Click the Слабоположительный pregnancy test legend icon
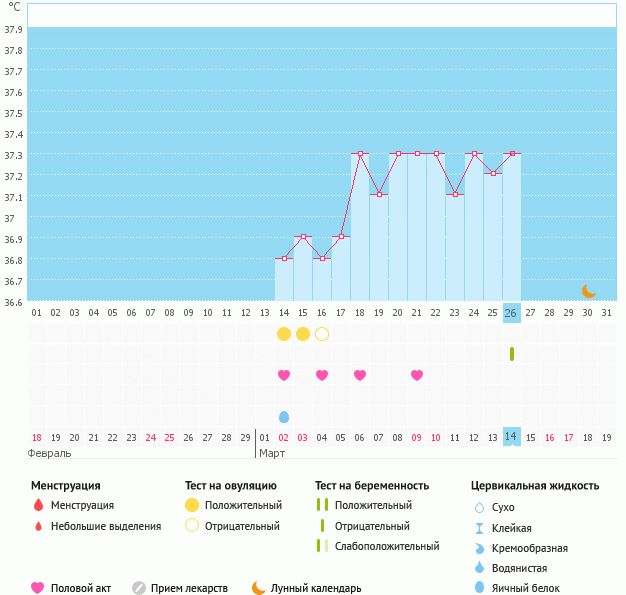626x595 pixels. (x=321, y=546)
